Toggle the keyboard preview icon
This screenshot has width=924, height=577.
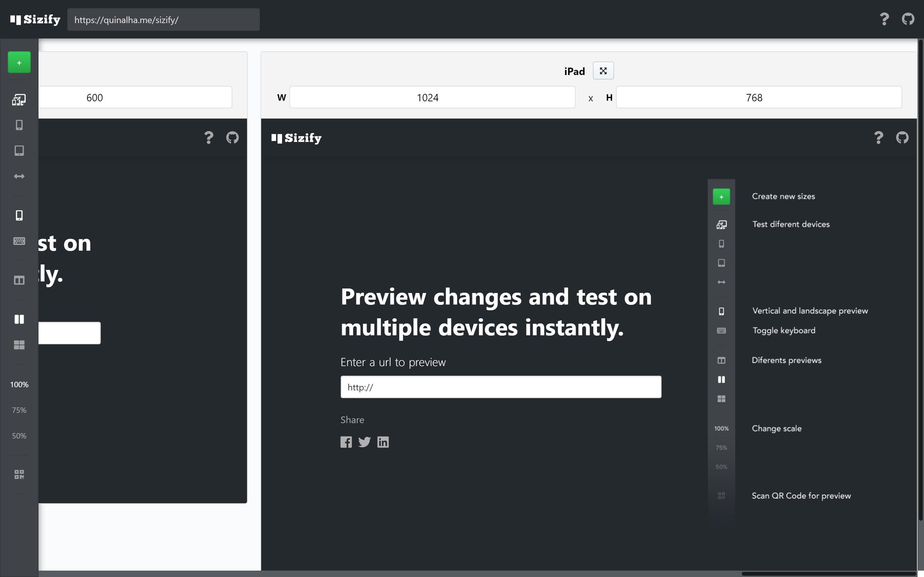(x=19, y=241)
